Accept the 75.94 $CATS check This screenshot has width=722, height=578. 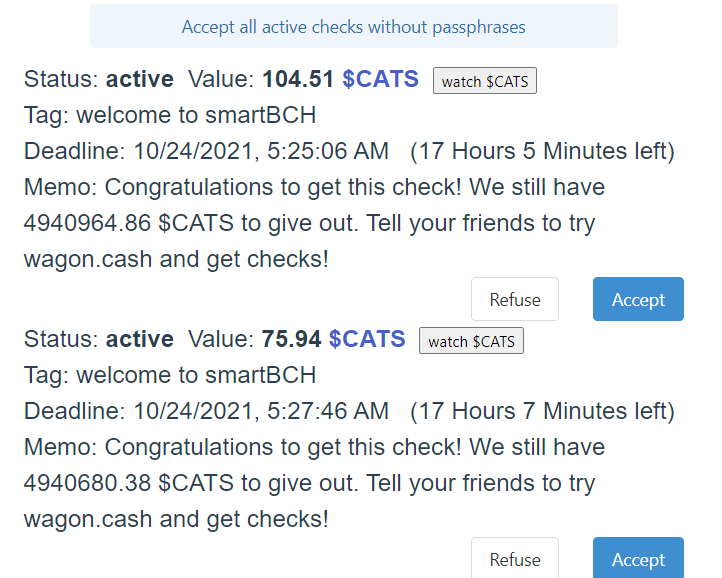point(638,558)
